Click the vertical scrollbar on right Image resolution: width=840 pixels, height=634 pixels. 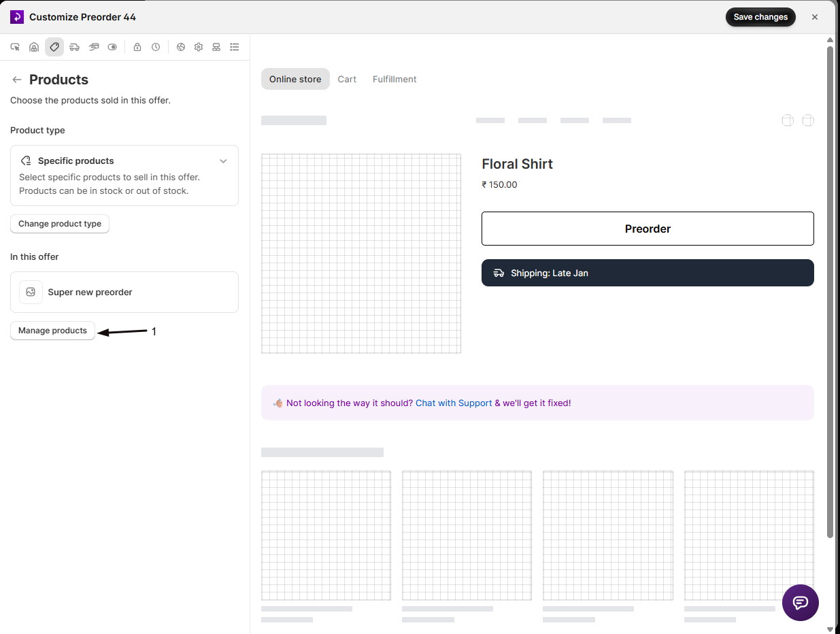pyautogui.click(x=830, y=291)
